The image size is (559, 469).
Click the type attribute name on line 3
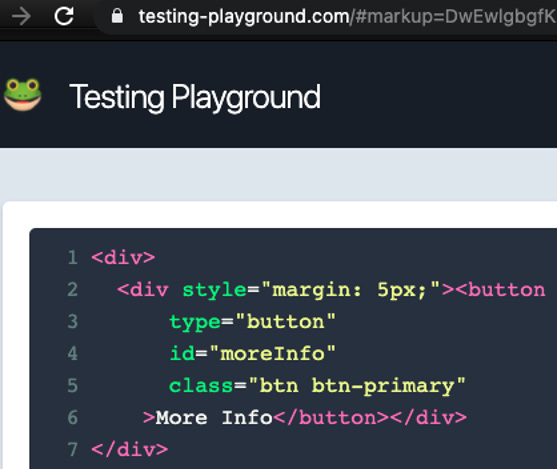195,323
